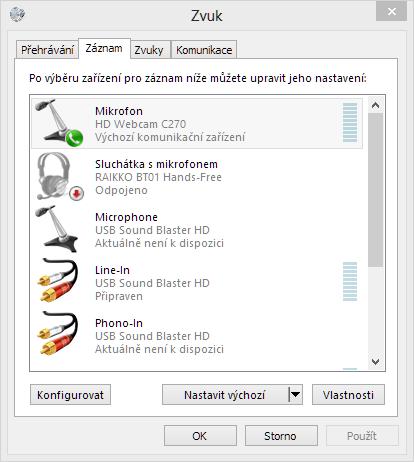Click 'USB Sound Blaster HD' under Line-In

coord(152,283)
